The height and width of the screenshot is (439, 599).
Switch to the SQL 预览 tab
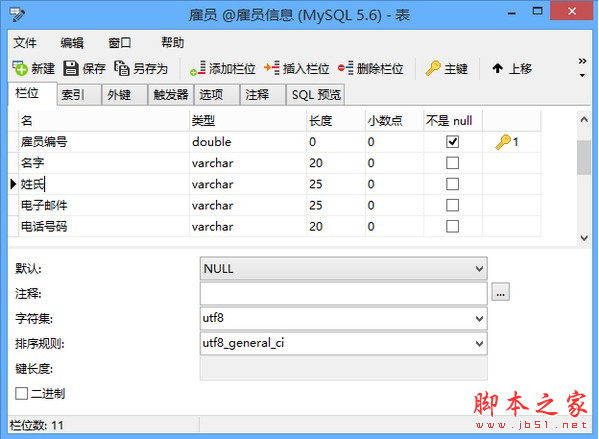(x=316, y=95)
